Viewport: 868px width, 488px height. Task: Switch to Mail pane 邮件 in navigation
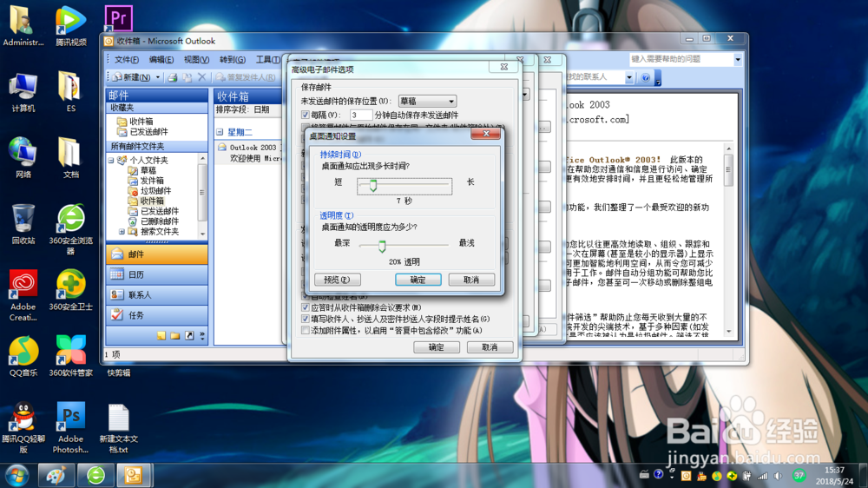pyautogui.click(x=156, y=254)
